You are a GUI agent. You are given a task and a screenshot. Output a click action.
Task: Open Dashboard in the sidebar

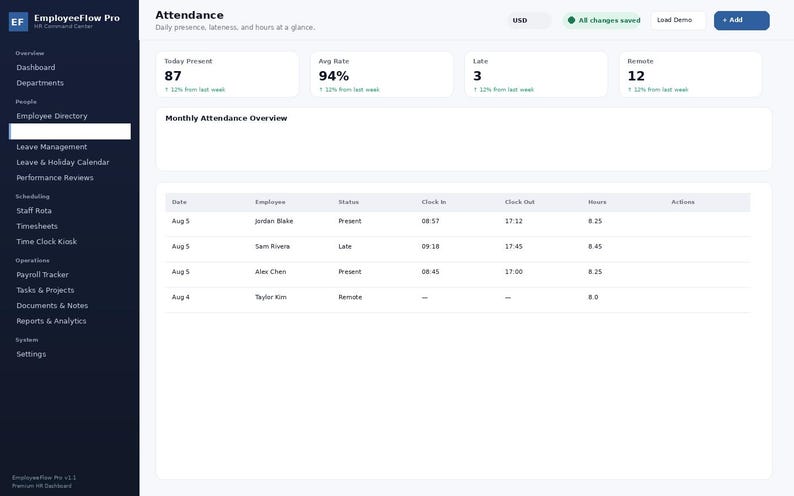[x=35, y=67]
